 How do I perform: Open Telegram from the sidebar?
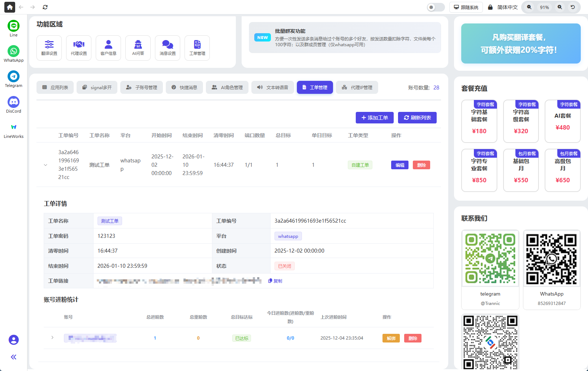point(13,77)
